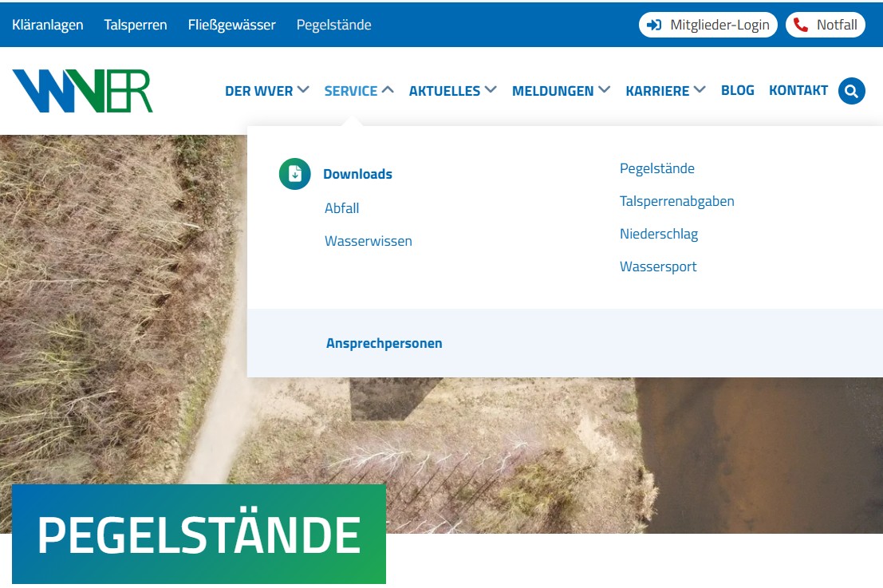This screenshot has height=588, width=883.
Task: Open the Wasserwissen link
Action: 368,241
